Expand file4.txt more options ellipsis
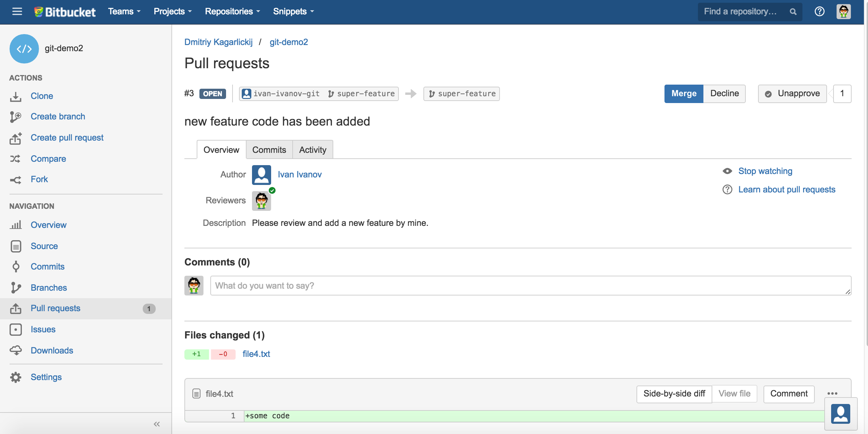The width and height of the screenshot is (868, 434). [x=832, y=393]
